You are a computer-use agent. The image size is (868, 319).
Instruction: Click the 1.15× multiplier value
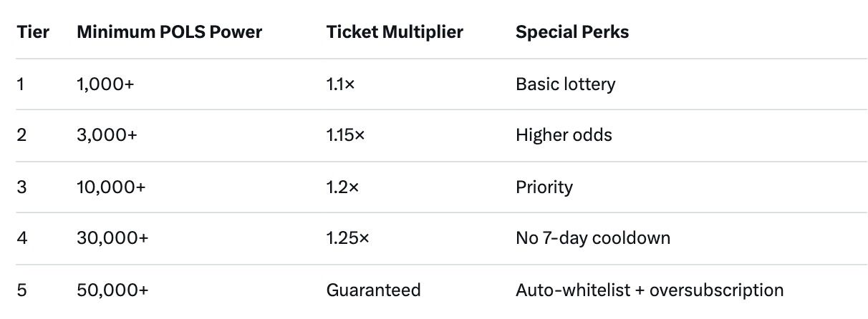point(345,135)
